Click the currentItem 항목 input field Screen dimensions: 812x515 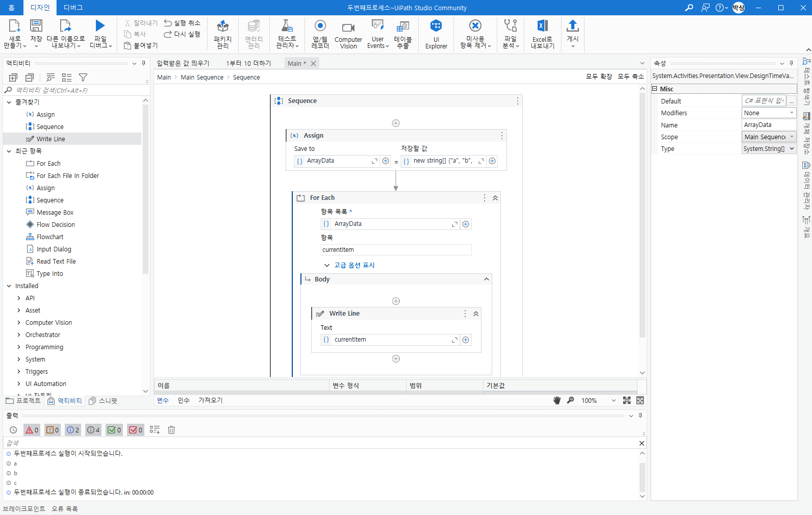(396, 250)
